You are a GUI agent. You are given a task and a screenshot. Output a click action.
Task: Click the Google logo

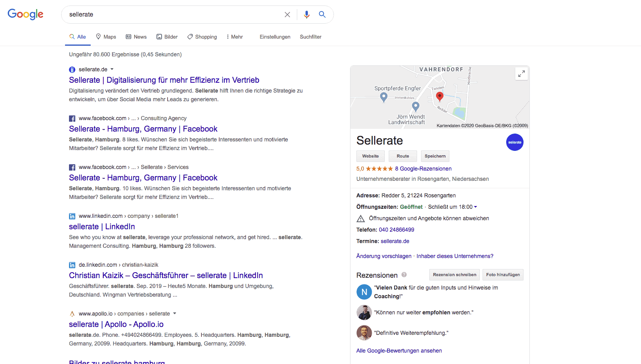point(26,14)
